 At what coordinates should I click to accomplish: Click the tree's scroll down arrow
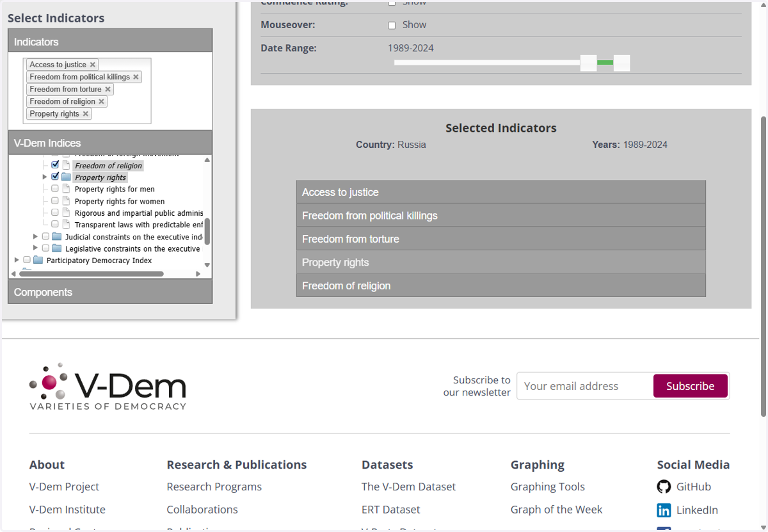[207, 265]
